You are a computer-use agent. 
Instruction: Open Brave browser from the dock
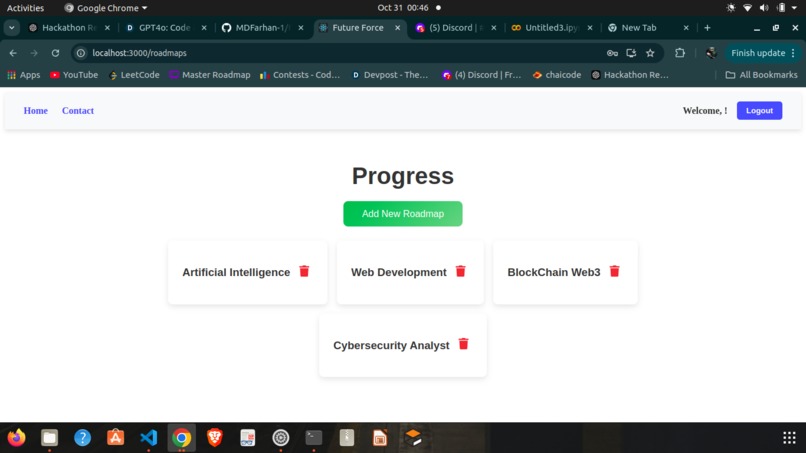coord(214,438)
